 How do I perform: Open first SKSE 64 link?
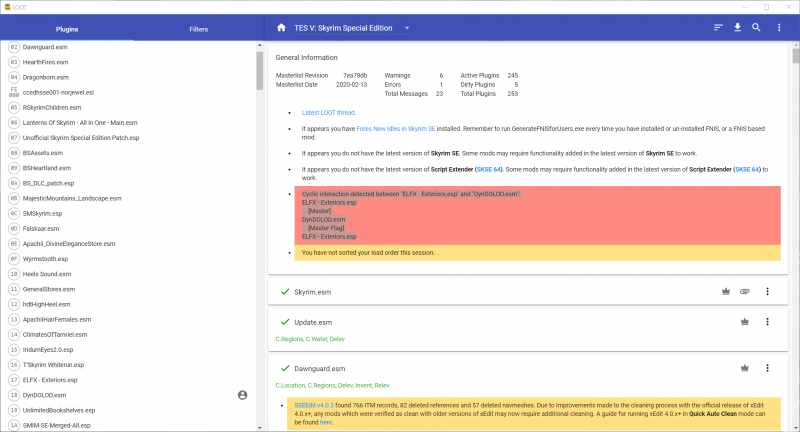click(489, 169)
